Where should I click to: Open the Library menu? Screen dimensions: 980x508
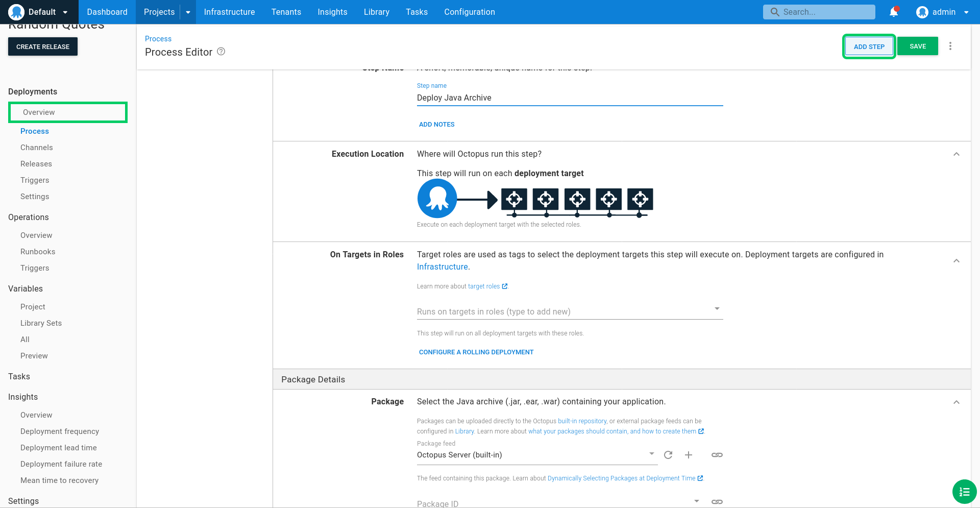(x=377, y=12)
